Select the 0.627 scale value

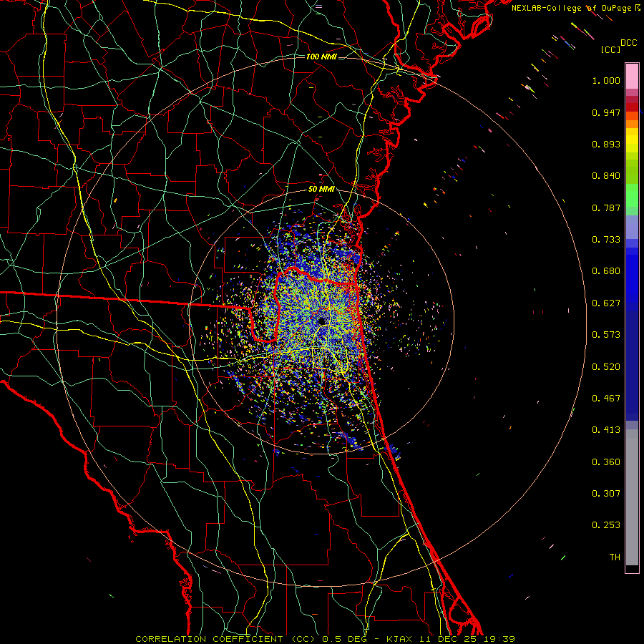[x=606, y=303]
